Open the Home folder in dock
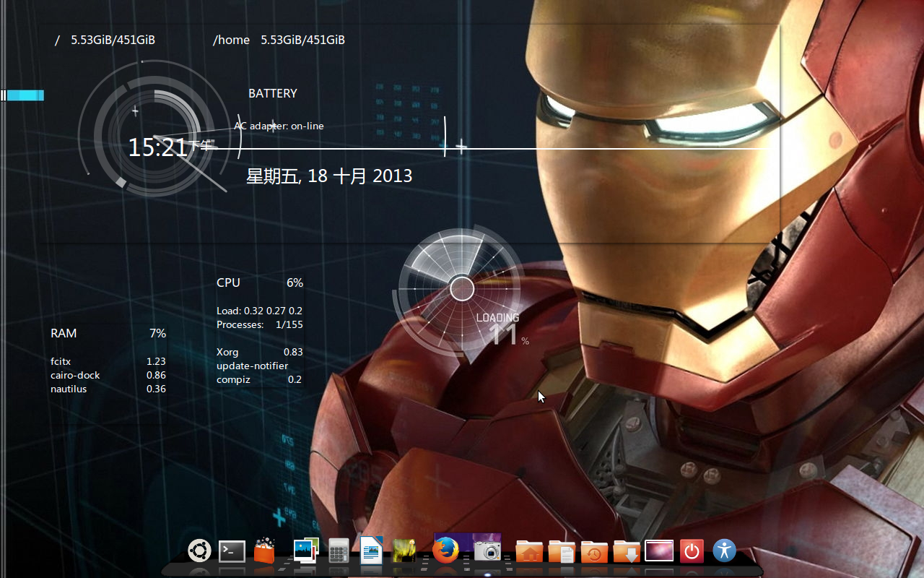The height and width of the screenshot is (578, 924). point(529,551)
